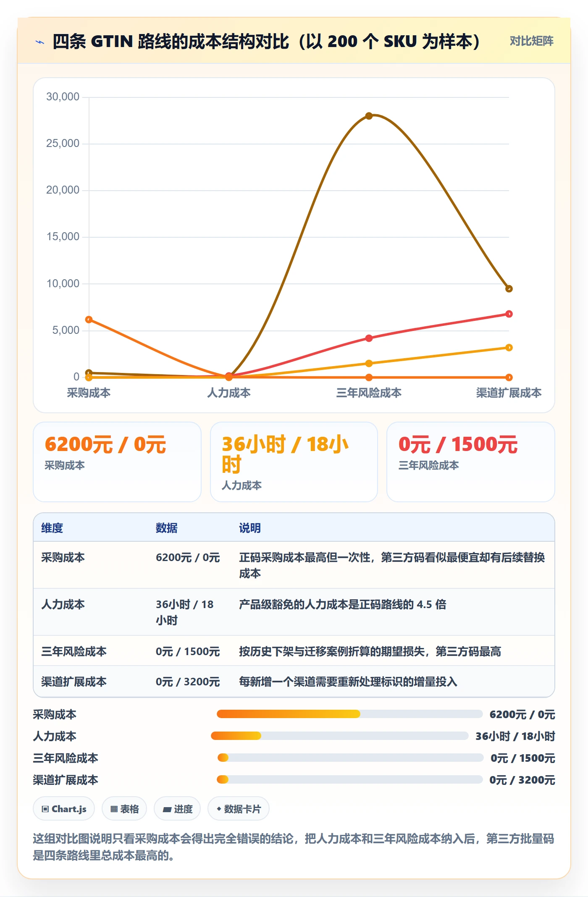
Task: Select the 数据卡片 chip
Action: tap(239, 809)
